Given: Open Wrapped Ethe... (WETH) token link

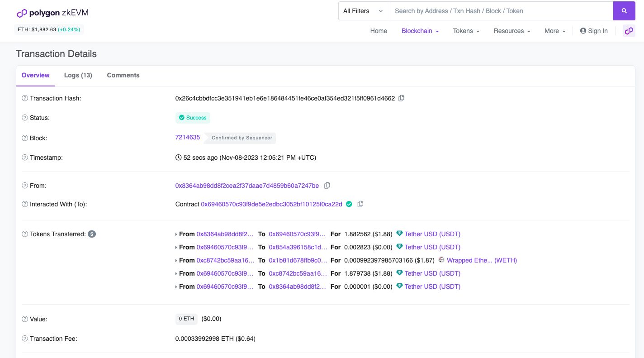Looking at the screenshot, I should (482, 260).
